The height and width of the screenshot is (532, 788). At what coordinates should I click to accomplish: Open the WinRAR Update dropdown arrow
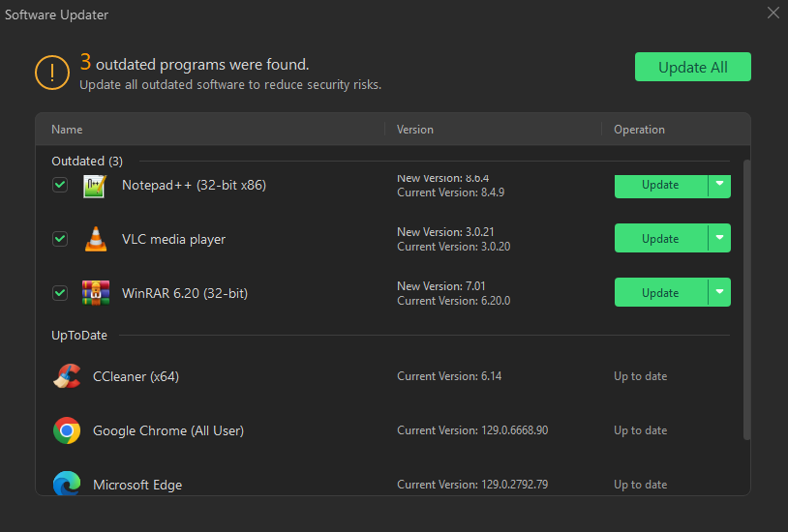click(x=719, y=292)
